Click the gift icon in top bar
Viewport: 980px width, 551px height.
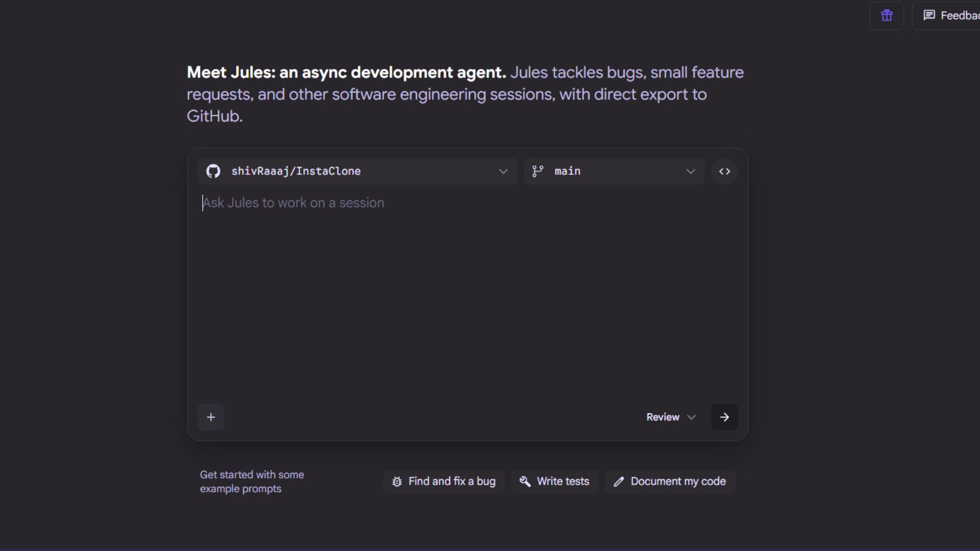(x=887, y=15)
